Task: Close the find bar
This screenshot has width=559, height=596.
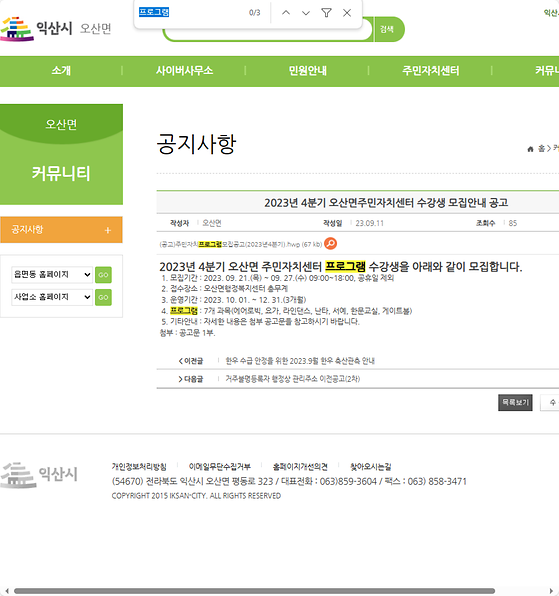Action: [x=347, y=13]
